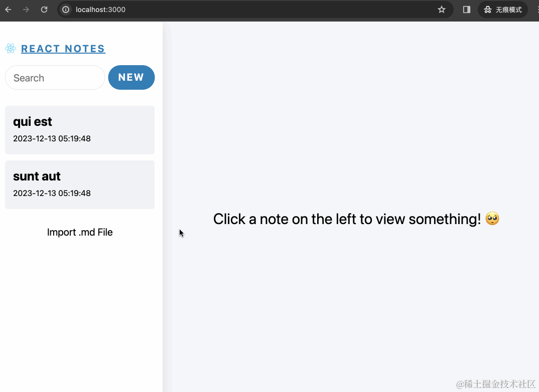Click the bookmark star icon
The image size is (539, 392).
point(441,9)
